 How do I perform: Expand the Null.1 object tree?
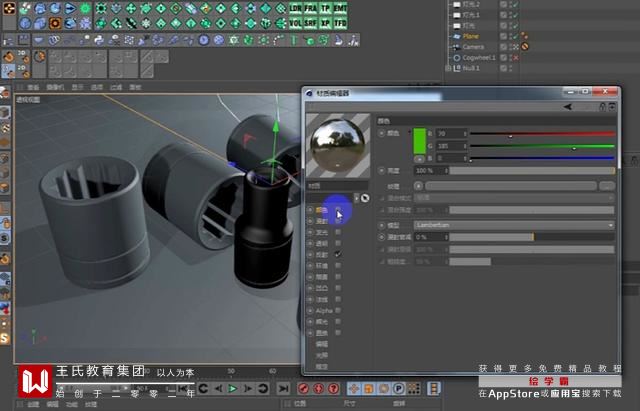pyautogui.click(x=447, y=69)
